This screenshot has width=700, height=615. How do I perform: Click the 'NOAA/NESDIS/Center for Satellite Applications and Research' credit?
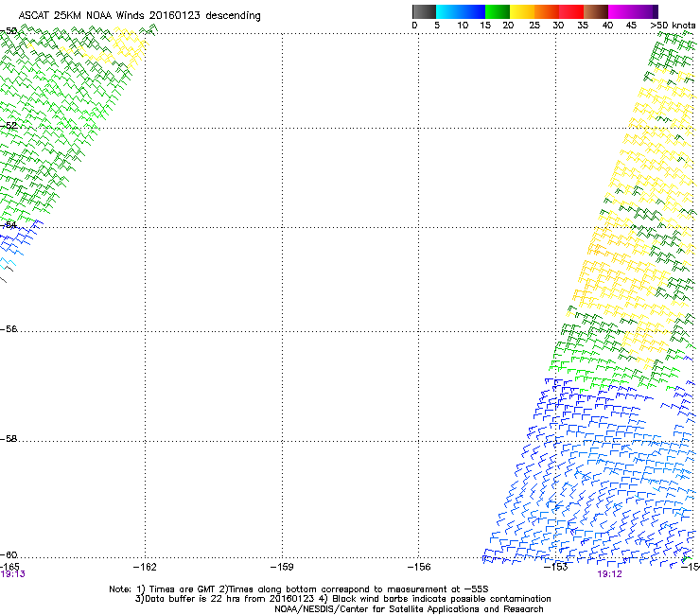coord(409,609)
